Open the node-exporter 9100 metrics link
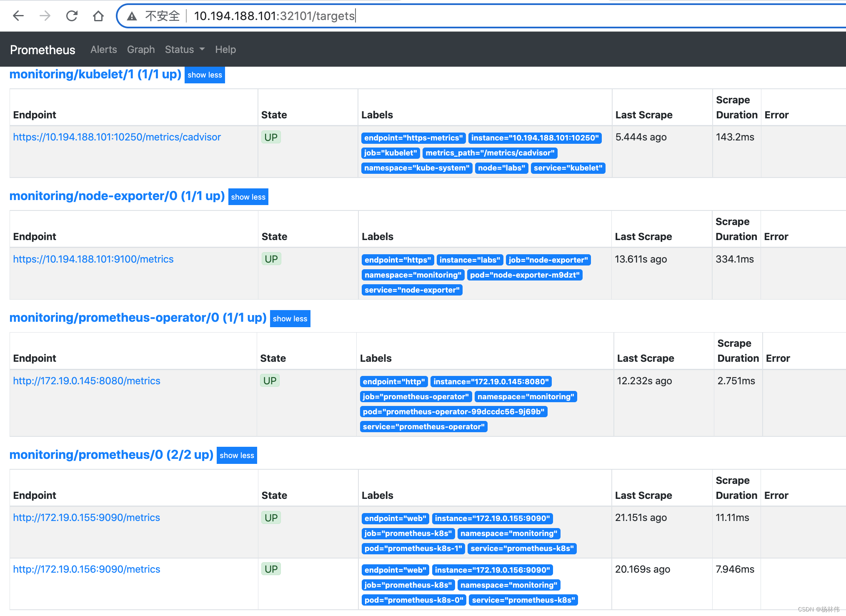The height and width of the screenshot is (616, 846). (x=93, y=259)
